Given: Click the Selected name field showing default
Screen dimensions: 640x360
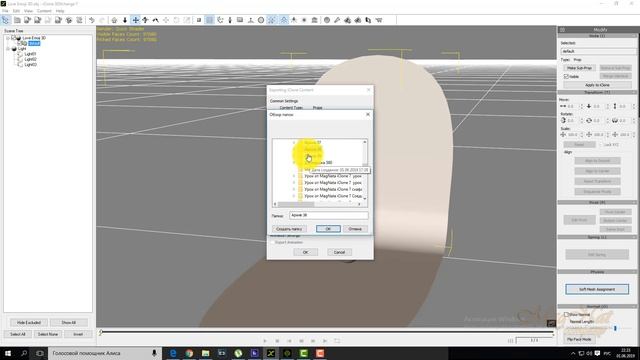Looking at the screenshot, I should (598, 51).
